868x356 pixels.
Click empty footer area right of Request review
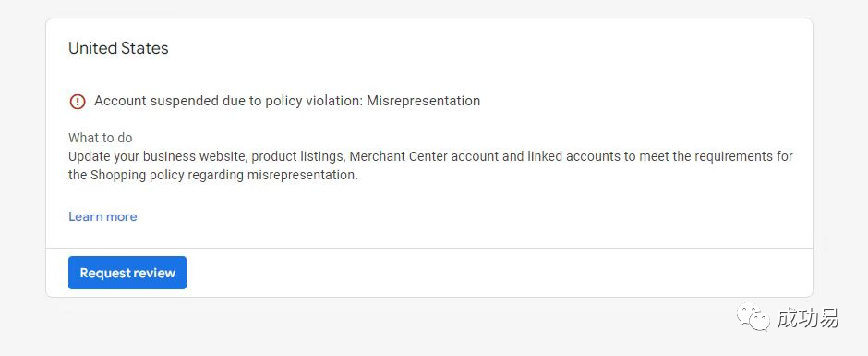499,273
